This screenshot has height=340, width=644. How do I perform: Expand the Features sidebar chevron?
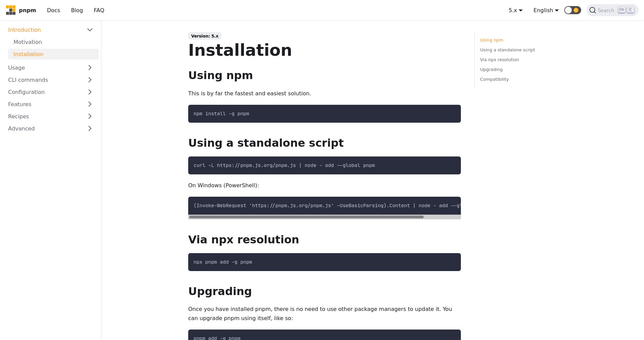[x=90, y=104]
